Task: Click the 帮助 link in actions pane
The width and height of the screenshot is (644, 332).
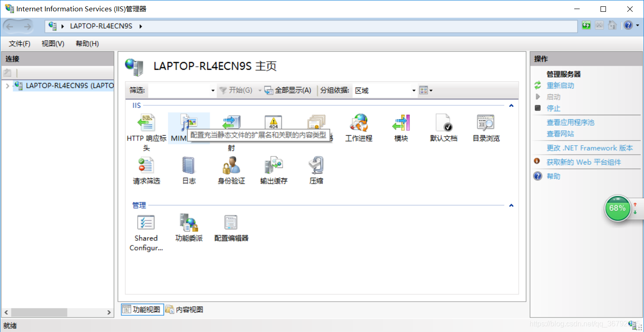Action: [553, 176]
